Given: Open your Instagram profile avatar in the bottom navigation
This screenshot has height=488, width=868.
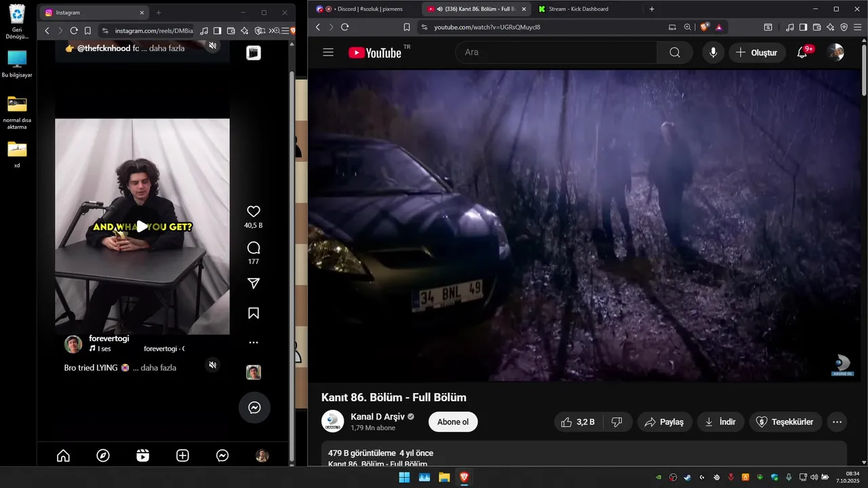Looking at the screenshot, I should [262, 456].
